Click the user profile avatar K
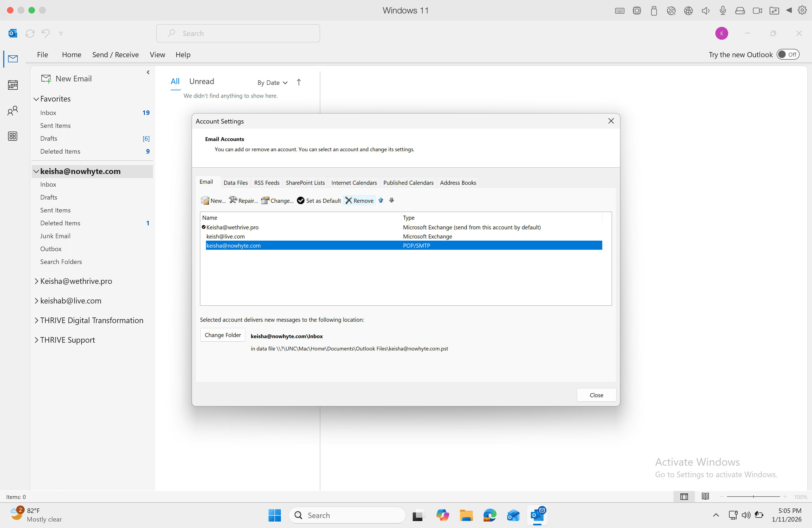Image resolution: width=812 pixels, height=528 pixels. point(721,33)
